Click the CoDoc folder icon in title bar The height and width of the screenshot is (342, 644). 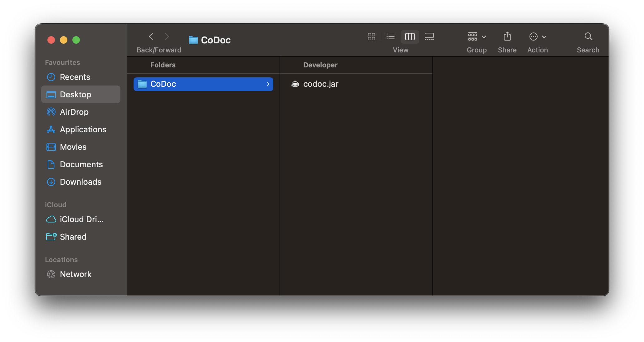193,40
